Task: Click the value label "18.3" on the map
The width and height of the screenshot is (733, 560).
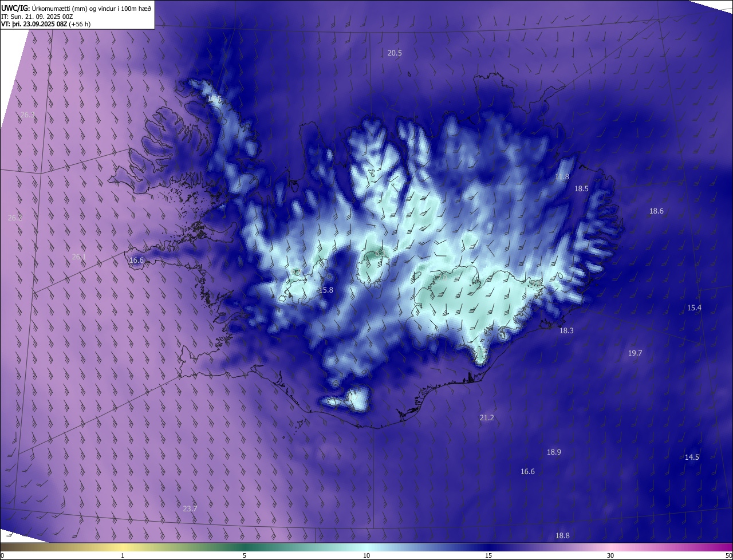Action: point(566,331)
